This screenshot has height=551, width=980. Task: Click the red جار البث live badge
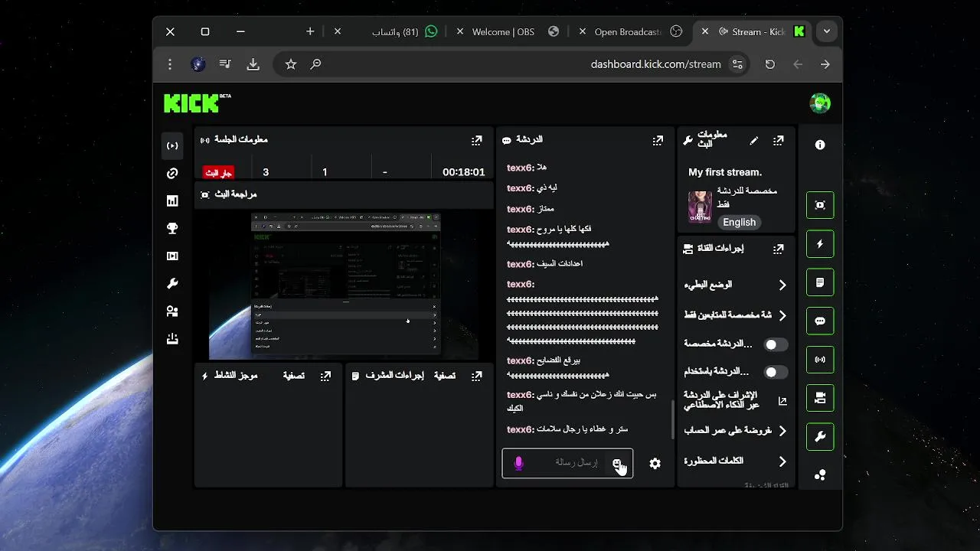pos(218,173)
